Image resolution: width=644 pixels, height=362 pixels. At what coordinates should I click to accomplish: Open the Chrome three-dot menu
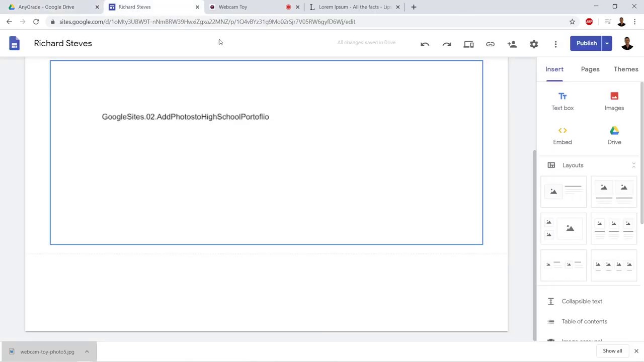pyautogui.click(x=635, y=22)
